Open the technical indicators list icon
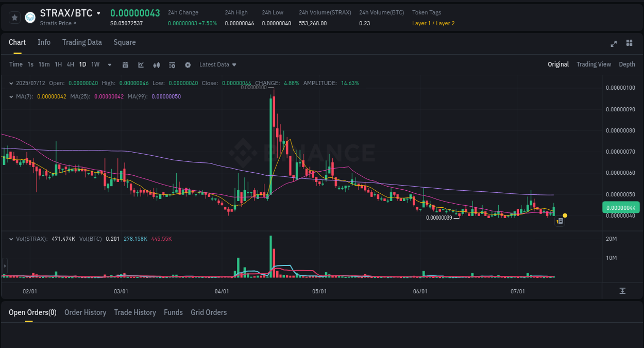The image size is (644, 348). tap(172, 64)
